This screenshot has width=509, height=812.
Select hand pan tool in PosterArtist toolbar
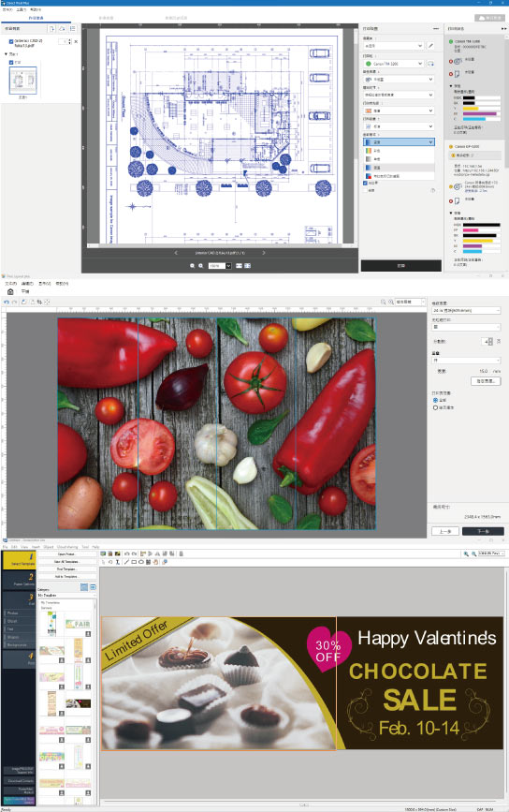(155, 561)
